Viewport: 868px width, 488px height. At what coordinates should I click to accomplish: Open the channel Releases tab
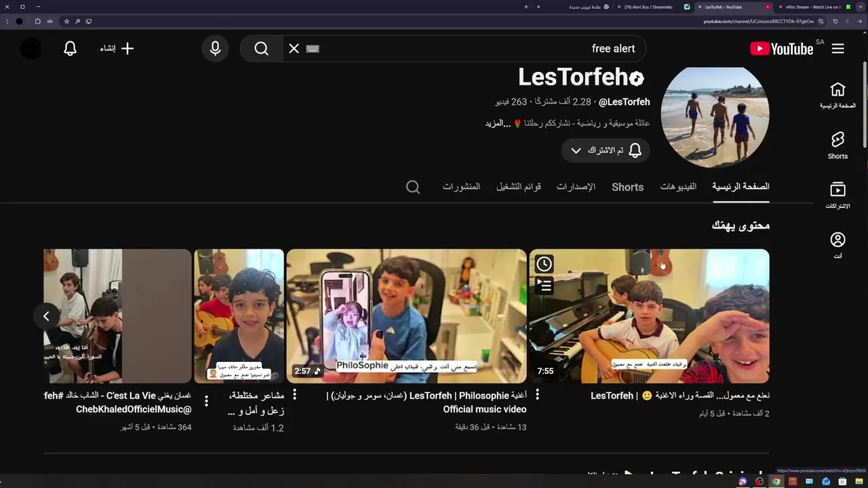click(576, 186)
